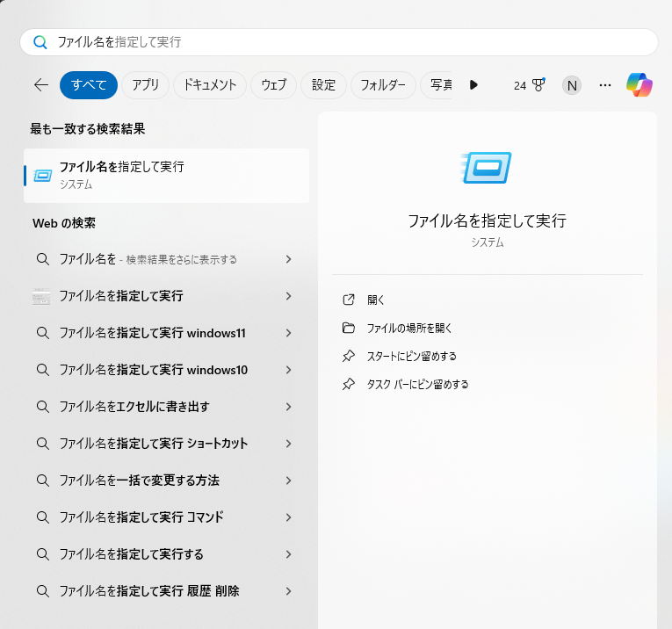Click the large Run app icon in preview
Viewport: 672px width, 629px height.
pyautogui.click(x=487, y=167)
